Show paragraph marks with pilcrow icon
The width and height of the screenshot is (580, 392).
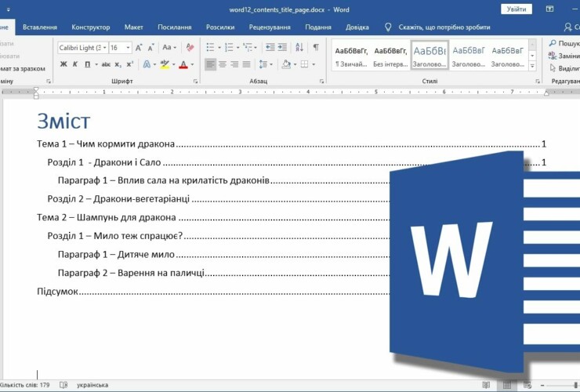[316, 47]
